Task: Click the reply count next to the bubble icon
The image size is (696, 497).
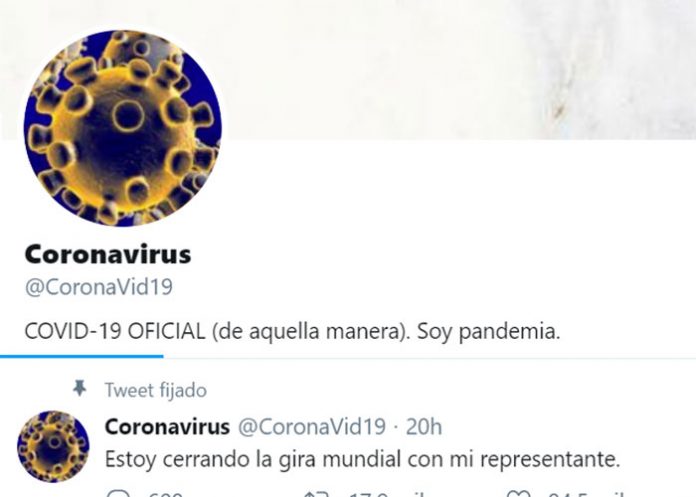Action: click(166, 493)
